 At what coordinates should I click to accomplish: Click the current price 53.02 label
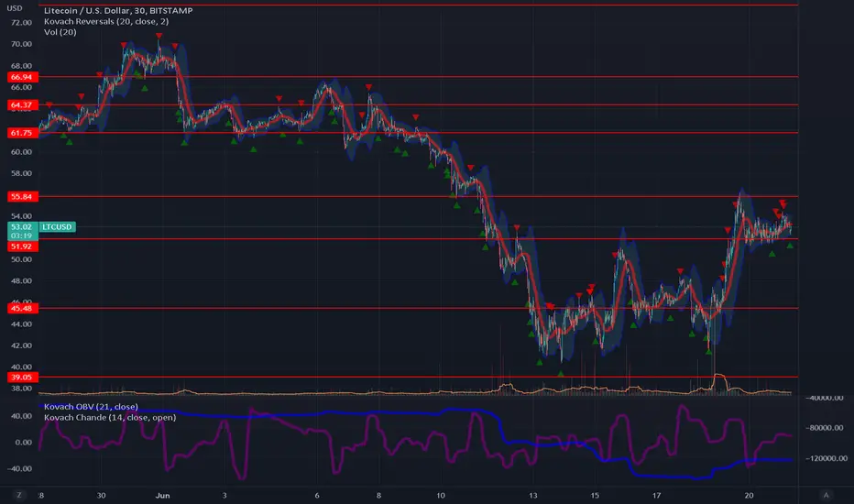coord(22,226)
